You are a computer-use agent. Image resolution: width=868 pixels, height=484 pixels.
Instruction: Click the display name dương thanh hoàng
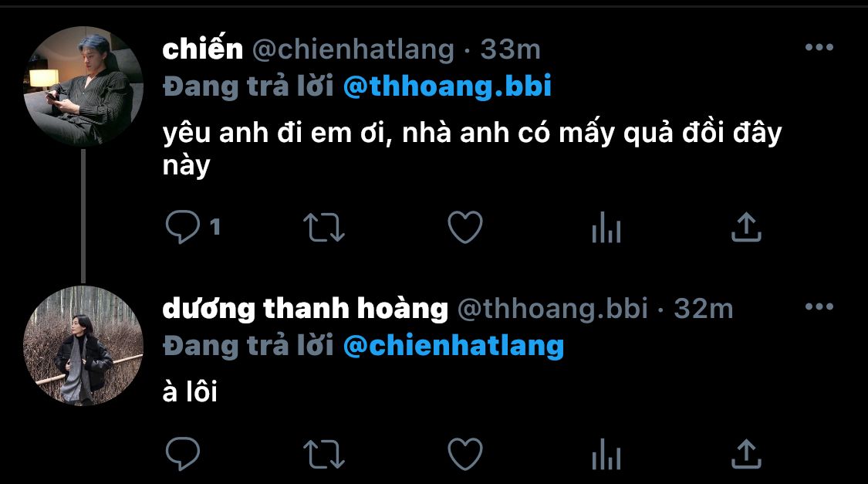(x=305, y=309)
